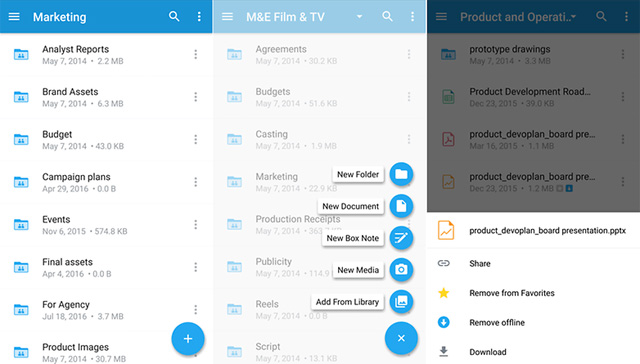Choose Remove offline option
640x364 pixels.
(x=533, y=322)
